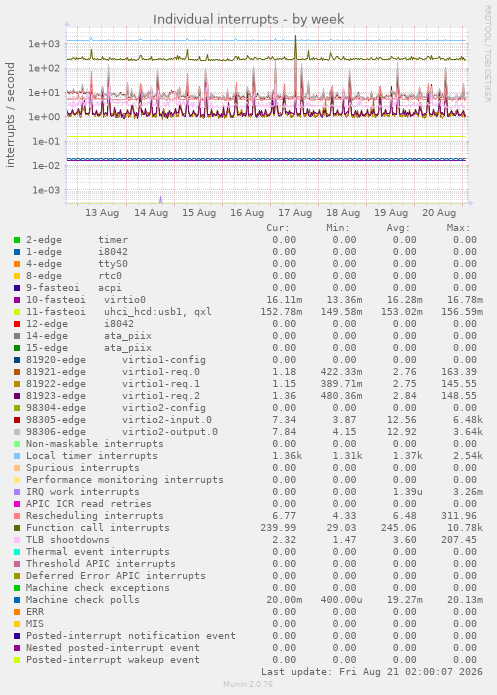Image resolution: width=497 pixels, height=695 pixels.
Task: Click the 20 Aug date label on x-axis
Action: pos(439,213)
